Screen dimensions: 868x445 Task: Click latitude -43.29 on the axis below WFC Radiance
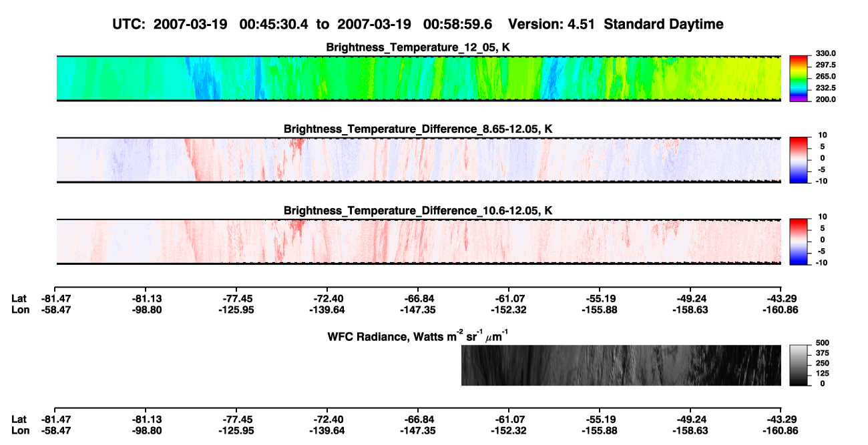tap(781, 419)
